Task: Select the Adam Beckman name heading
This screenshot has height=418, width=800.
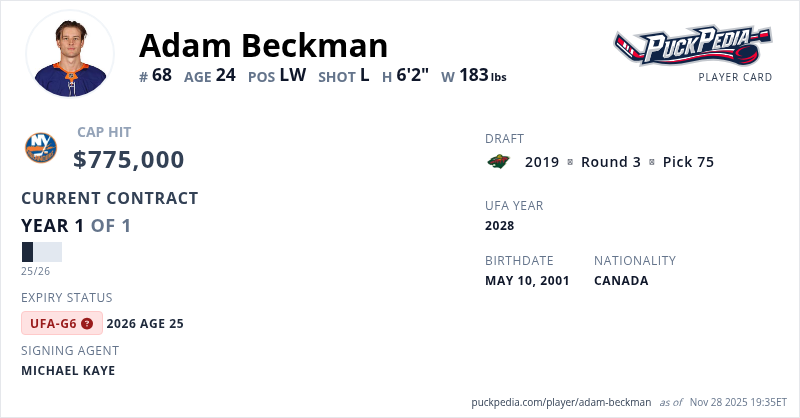Action: pos(263,45)
